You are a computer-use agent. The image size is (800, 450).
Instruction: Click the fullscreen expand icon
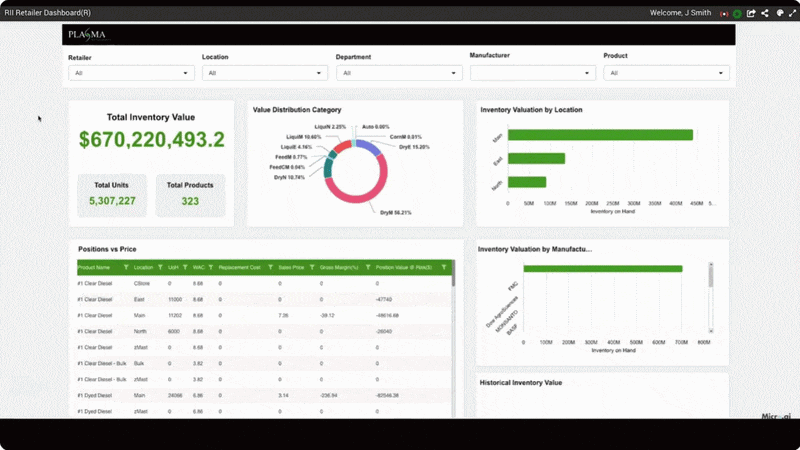(792, 14)
